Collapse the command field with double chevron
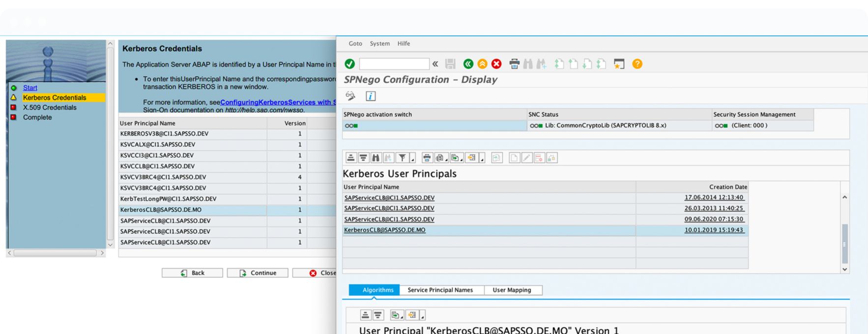Image resolution: width=868 pixels, height=334 pixels. click(x=435, y=64)
